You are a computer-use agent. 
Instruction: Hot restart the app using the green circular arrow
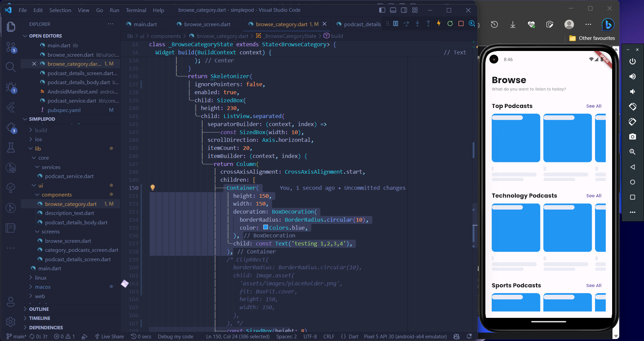[x=450, y=24]
